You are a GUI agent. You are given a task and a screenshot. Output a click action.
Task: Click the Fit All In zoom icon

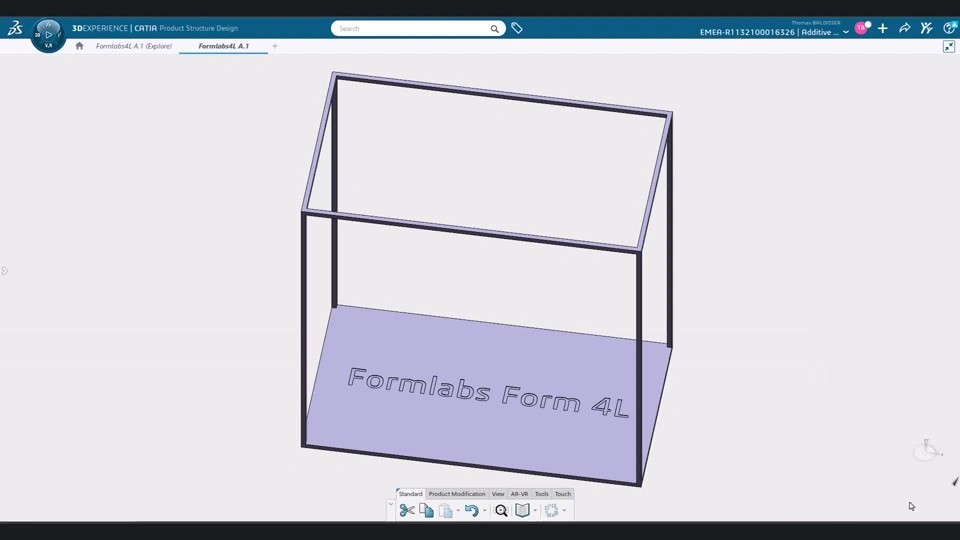501,510
